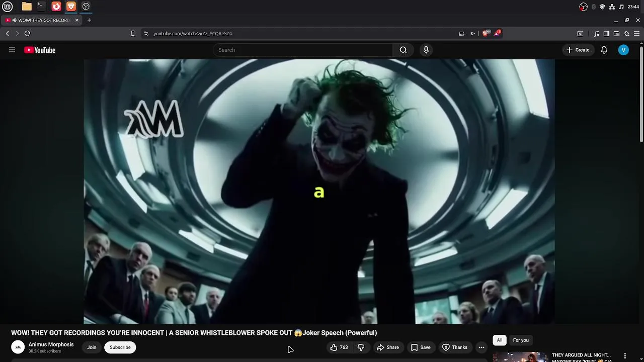Dislike this video
Image resolution: width=644 pixels, height=362 pixels.
pyautogui.click(x=361, y=347)
